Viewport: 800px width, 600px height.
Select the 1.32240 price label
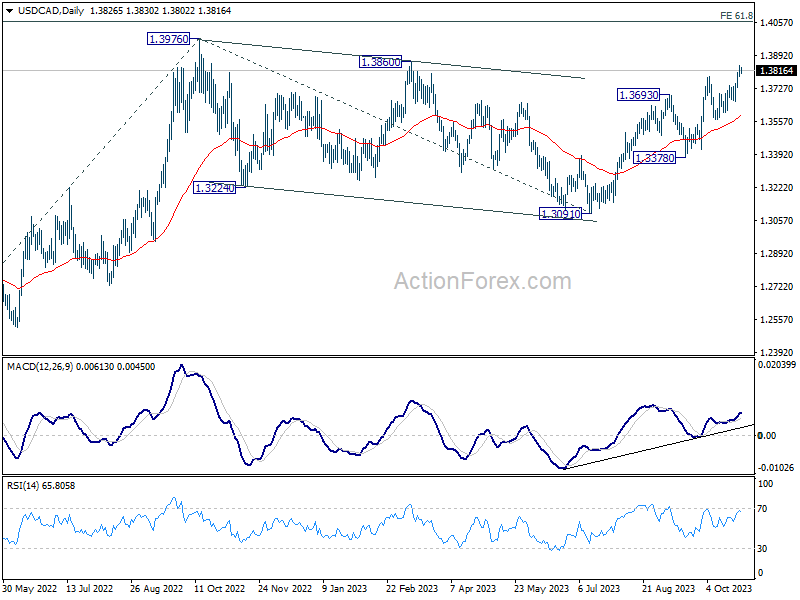point(215,188)
